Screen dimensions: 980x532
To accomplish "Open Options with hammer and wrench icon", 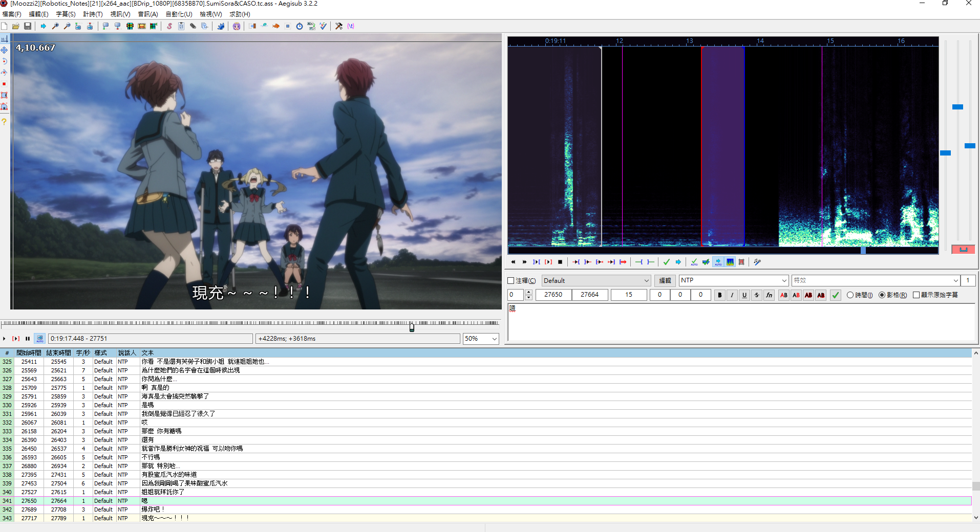I will (x=339, y=26).
